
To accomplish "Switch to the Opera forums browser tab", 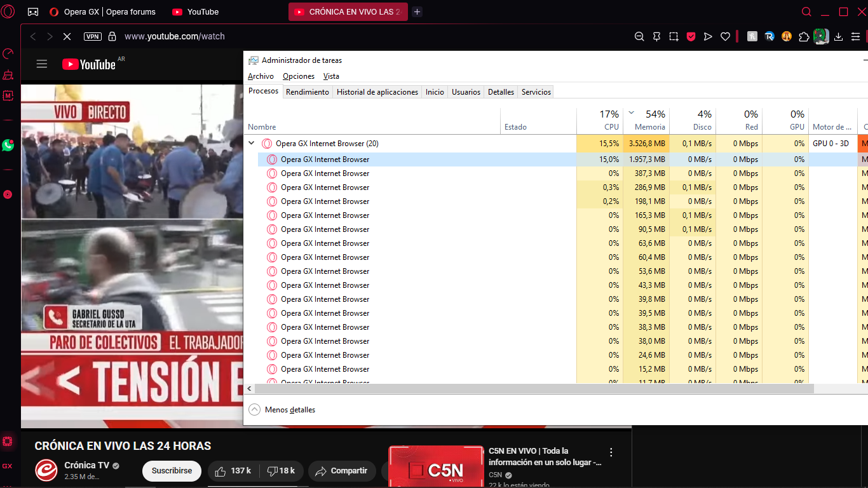I will pyautogui.click(x=102, y=11).
